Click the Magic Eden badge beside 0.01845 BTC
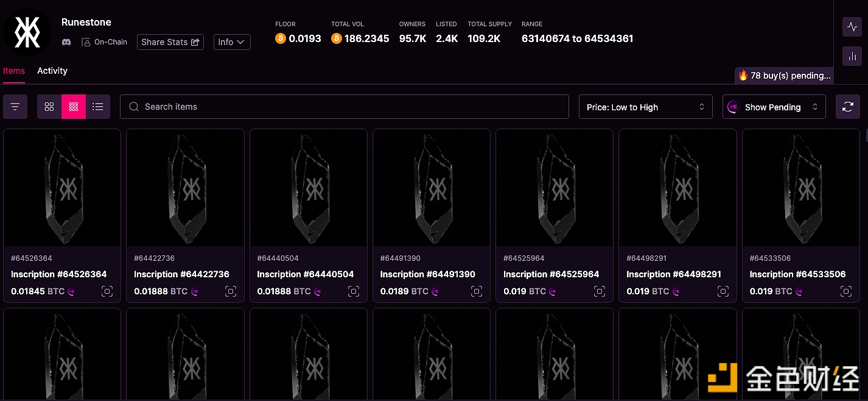This screenshot has width=868, height=401. coord(72,291)
